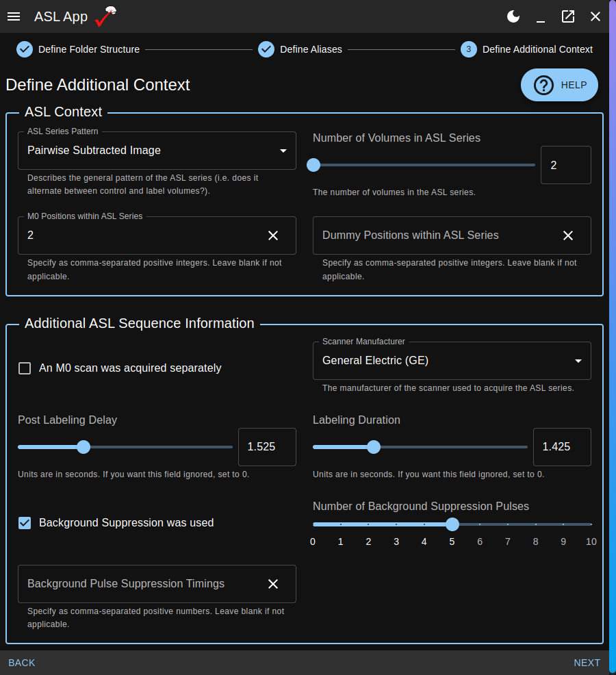Open the hamburger navigation menu

coord(14,16)
